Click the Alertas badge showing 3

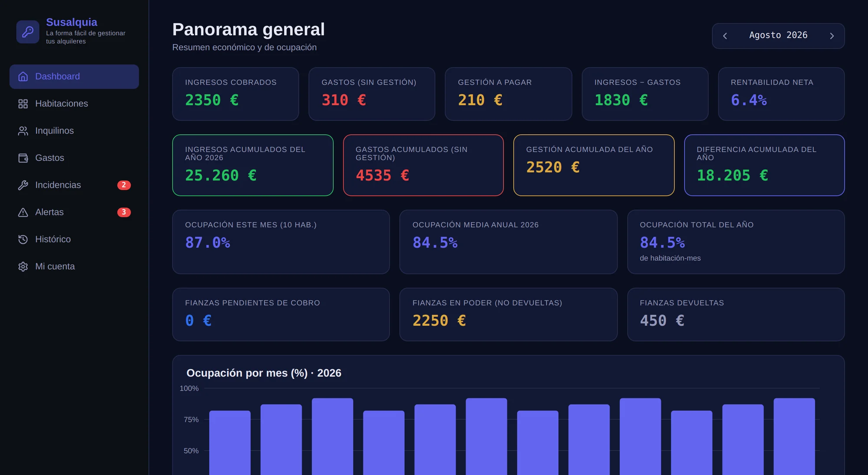tap(124, 212)
